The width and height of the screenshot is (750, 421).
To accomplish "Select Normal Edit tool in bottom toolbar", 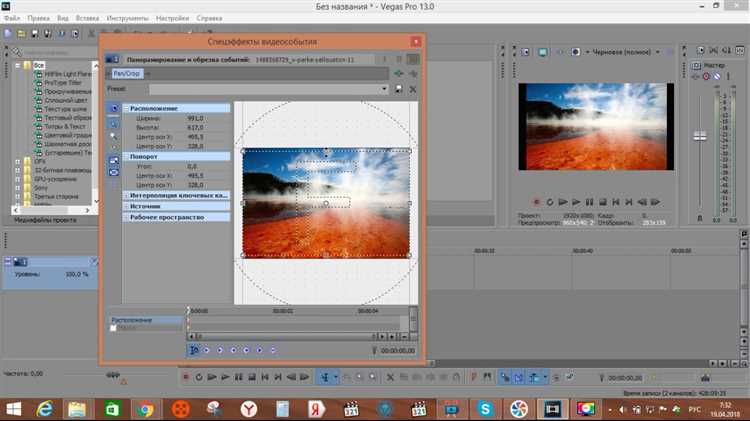I will click(x=325, y=377).
